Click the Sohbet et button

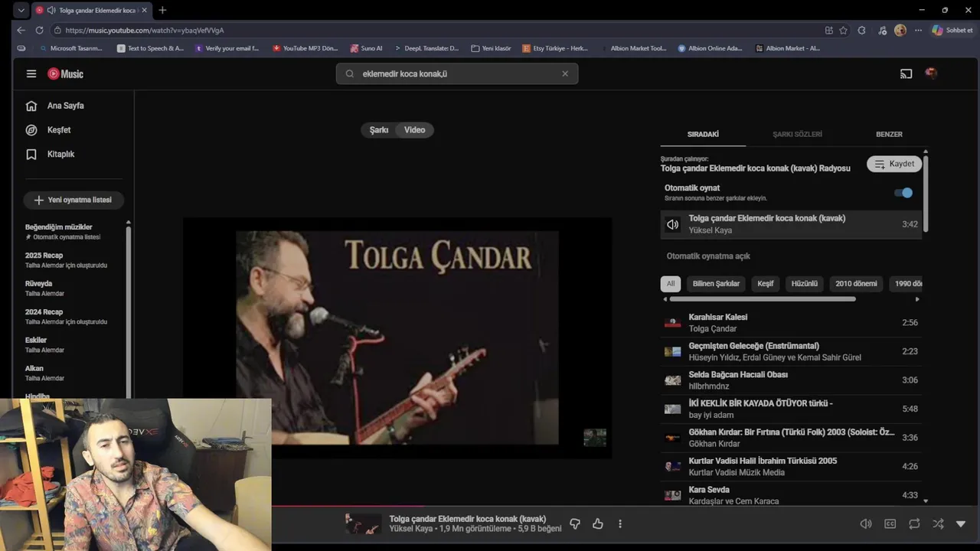(952, 30)
